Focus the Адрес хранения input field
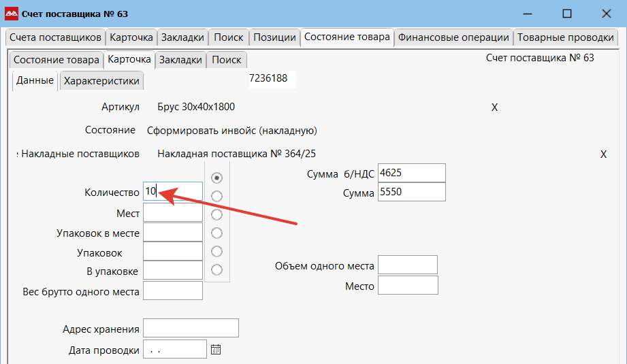This screenshot has width=627, height=364. [x=191, y=328]
